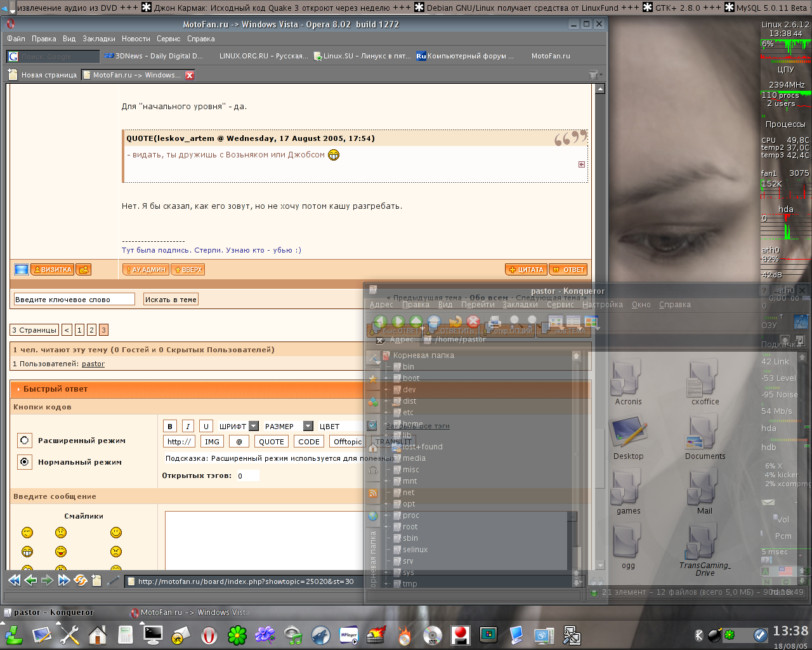Click the green ICQ flower panel icon

[x=237, y=635]
